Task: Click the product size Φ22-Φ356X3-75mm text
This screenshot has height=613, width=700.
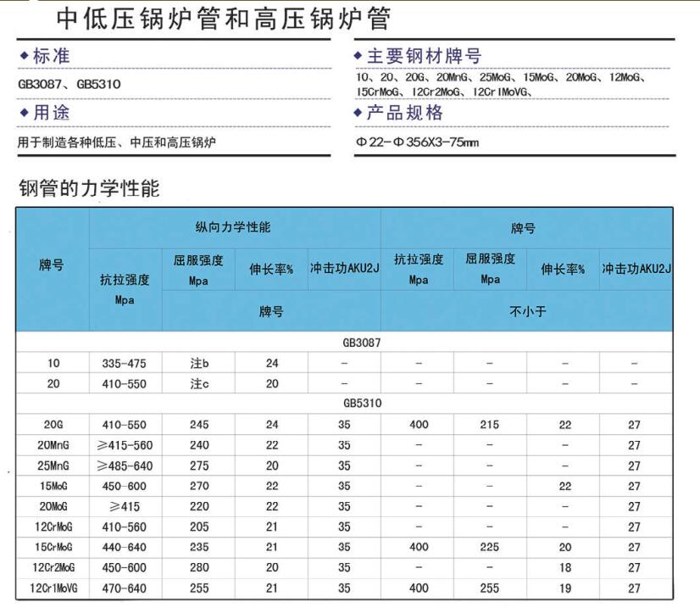Action: tap(417, 142)
